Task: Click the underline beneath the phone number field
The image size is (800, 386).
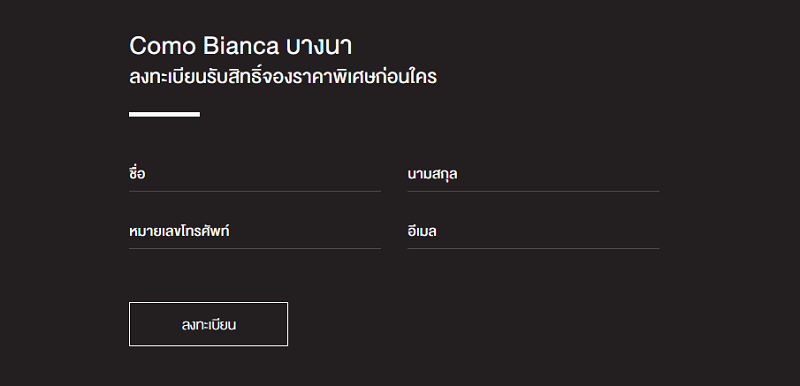Action: click(255, 248)
